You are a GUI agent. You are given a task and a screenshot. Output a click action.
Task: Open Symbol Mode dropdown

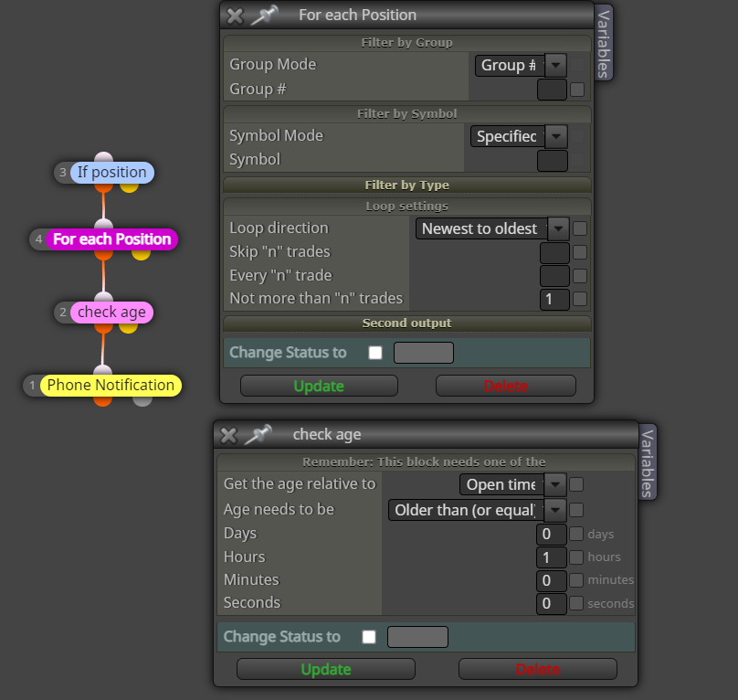point(519,136)
